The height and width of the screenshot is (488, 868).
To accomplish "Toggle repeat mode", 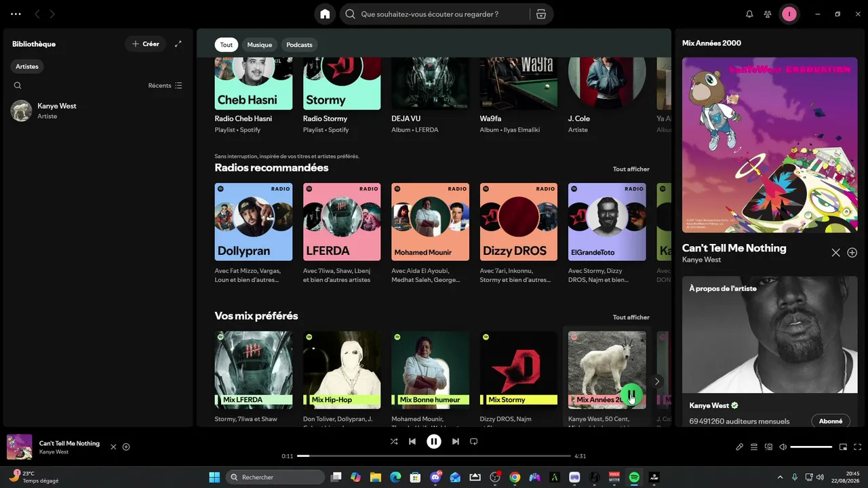I will point(474,441).
